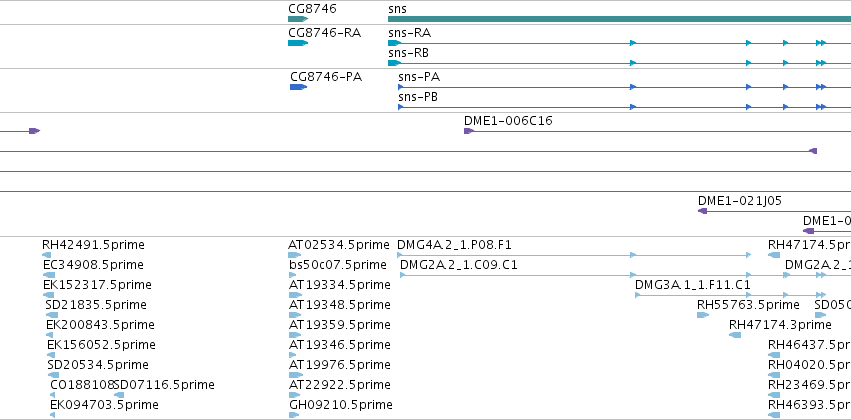This screenshot has width=851, height=420.
Task: Click the DMG2A.2_1.C09.C1 feature label
Action: pos(459,265)
